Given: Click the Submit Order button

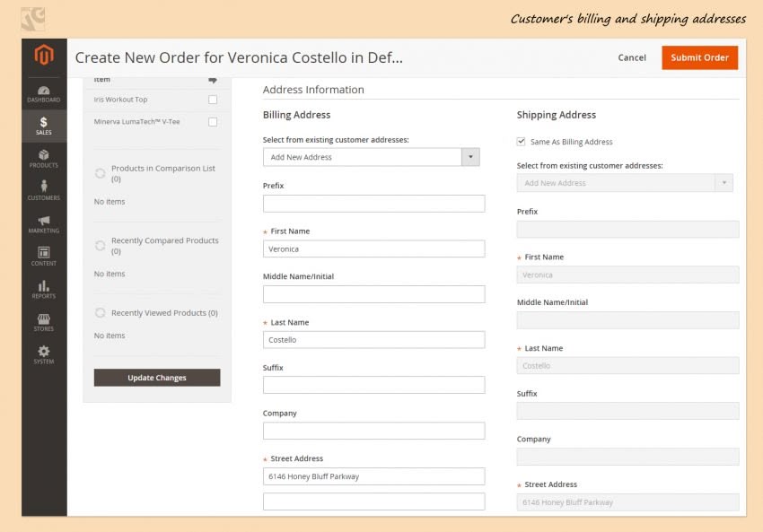Looking at the screenshot, I should pos(699,57).
